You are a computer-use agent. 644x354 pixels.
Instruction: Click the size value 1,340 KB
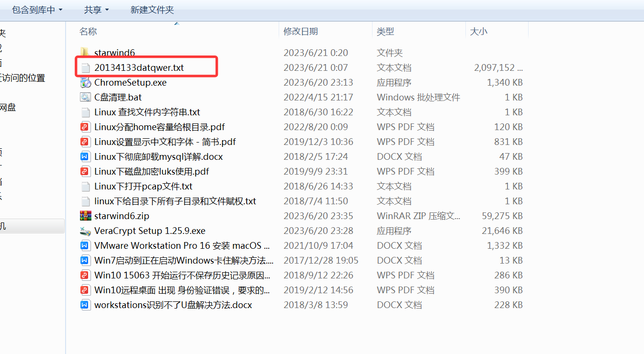pos(505,82)
